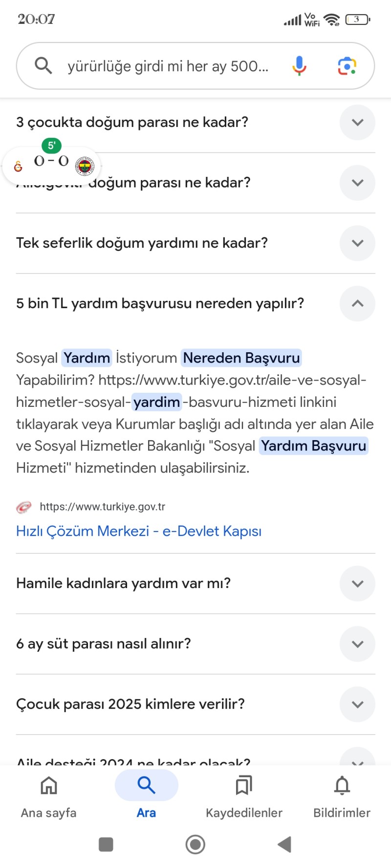
Task: Expand "Tek seferlik doğum yardımı ne kadar?"
Action: 357,243
